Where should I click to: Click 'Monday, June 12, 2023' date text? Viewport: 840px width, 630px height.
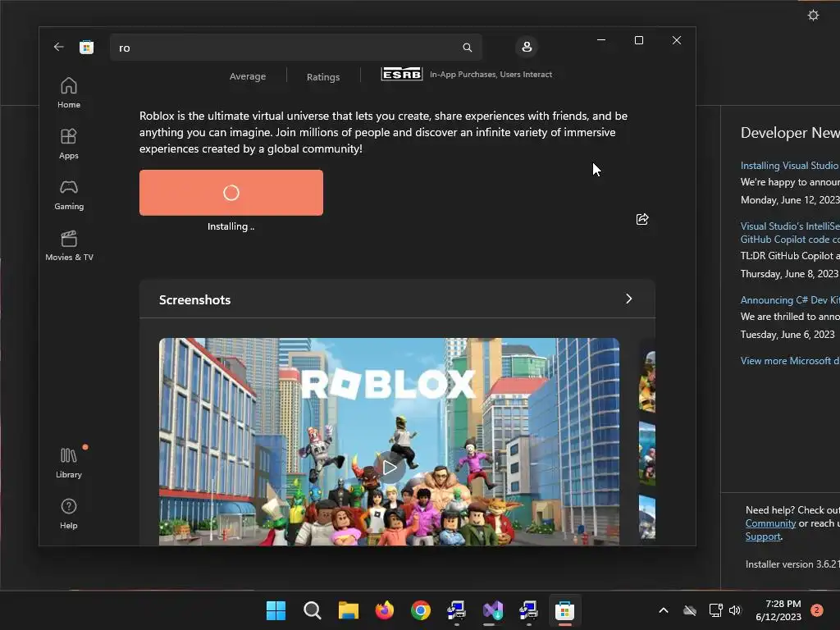[790, 200]
